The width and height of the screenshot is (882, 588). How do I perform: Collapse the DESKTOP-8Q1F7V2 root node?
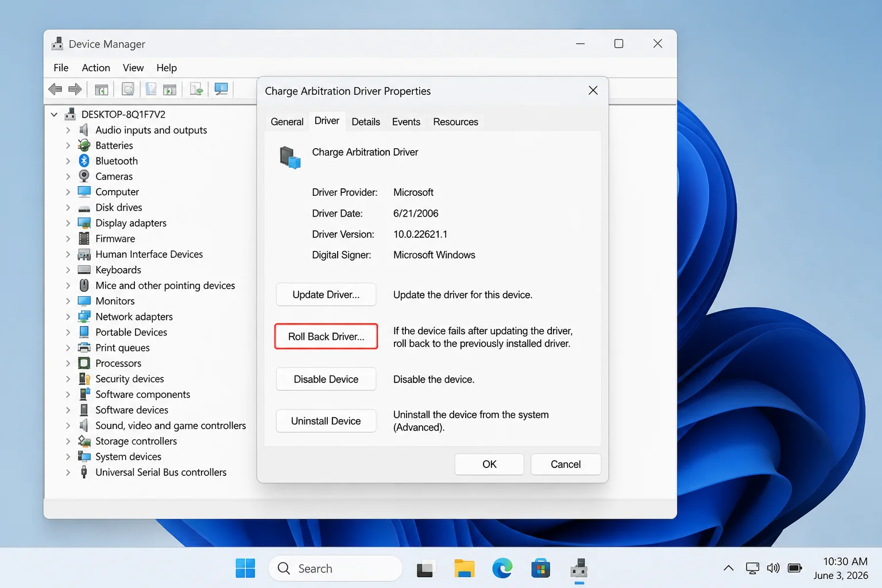click(x=54, y=114)
